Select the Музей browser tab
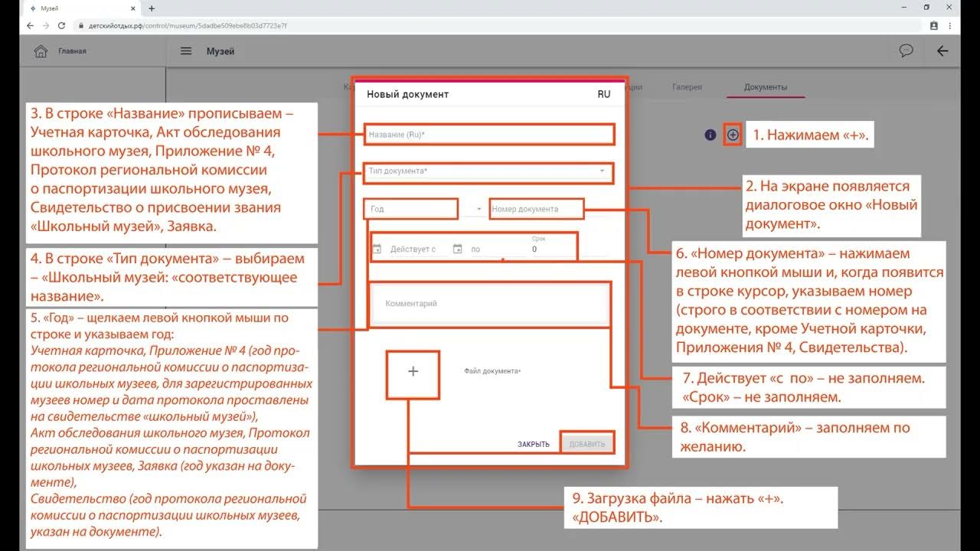This screenshot has width=980, height=551. [83, 8]
